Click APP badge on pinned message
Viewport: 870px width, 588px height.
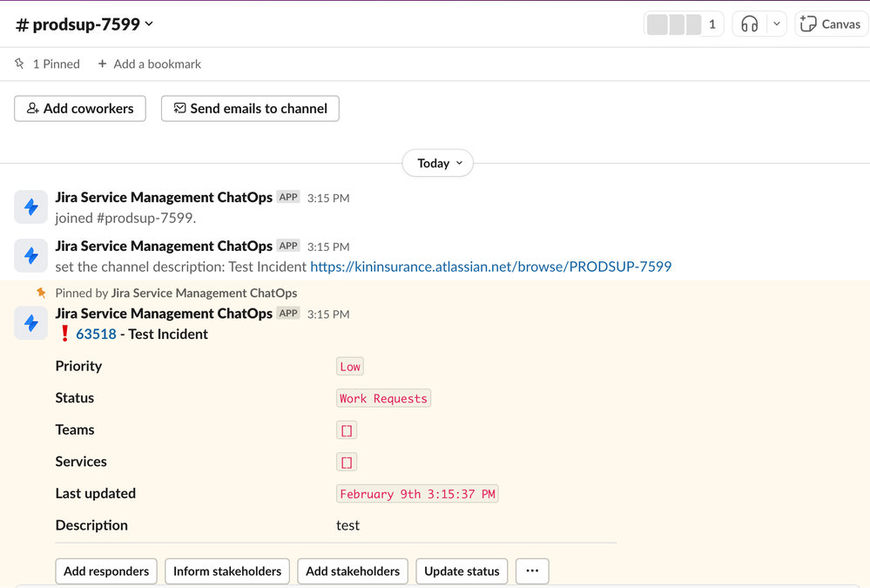click(x=288, y=313)
